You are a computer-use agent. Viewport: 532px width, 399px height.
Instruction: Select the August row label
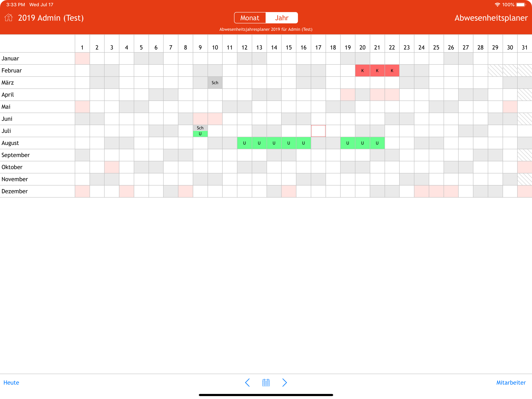click(10, 143)
